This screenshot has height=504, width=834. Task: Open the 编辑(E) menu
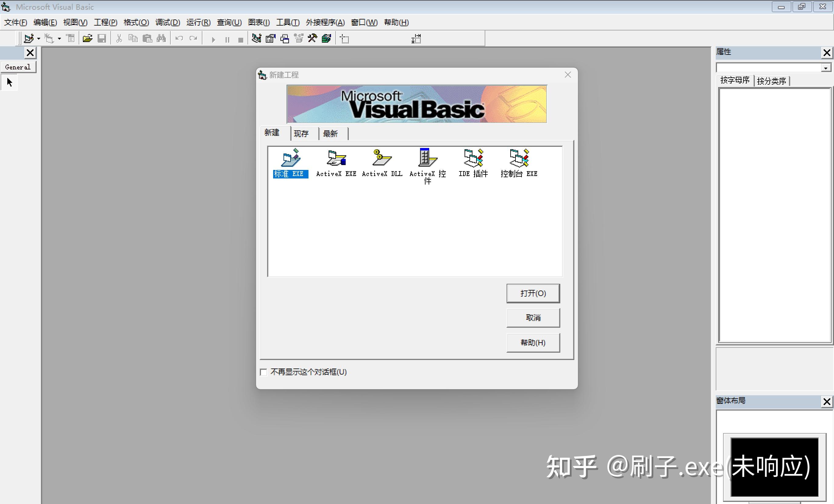click(45, 22)
